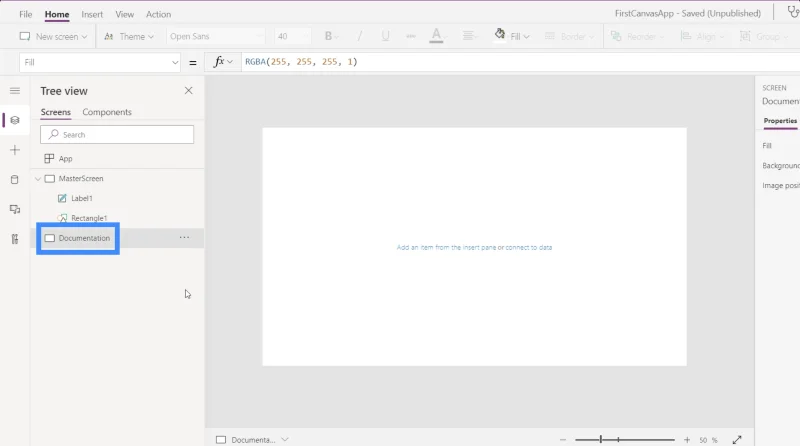The width and height of the screenshot is (800, 446).
Task: Select the Properties tab in right pane
Action: click(780, 121)
